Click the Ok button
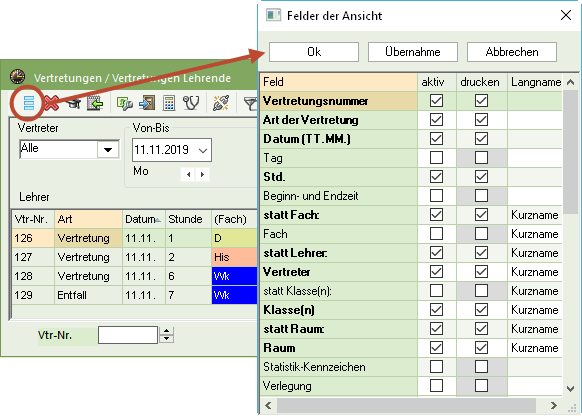582x416 pixels. click(314, 52)
